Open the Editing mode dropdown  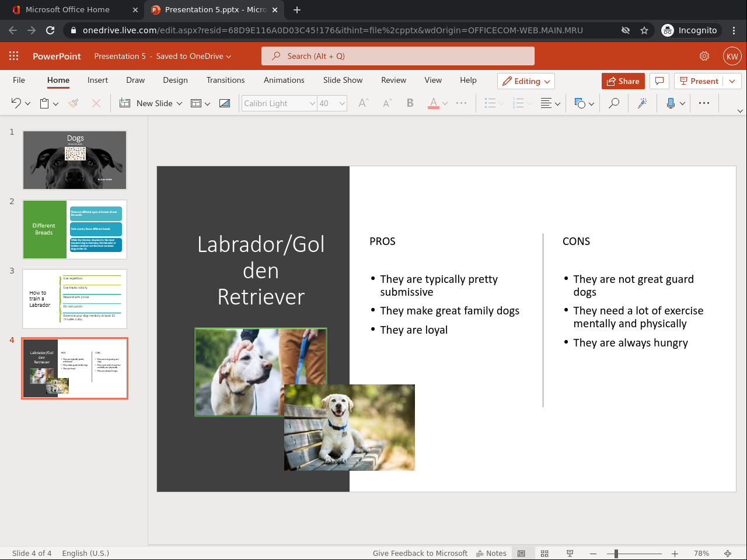pyautogui.click(x=526, y=81)
